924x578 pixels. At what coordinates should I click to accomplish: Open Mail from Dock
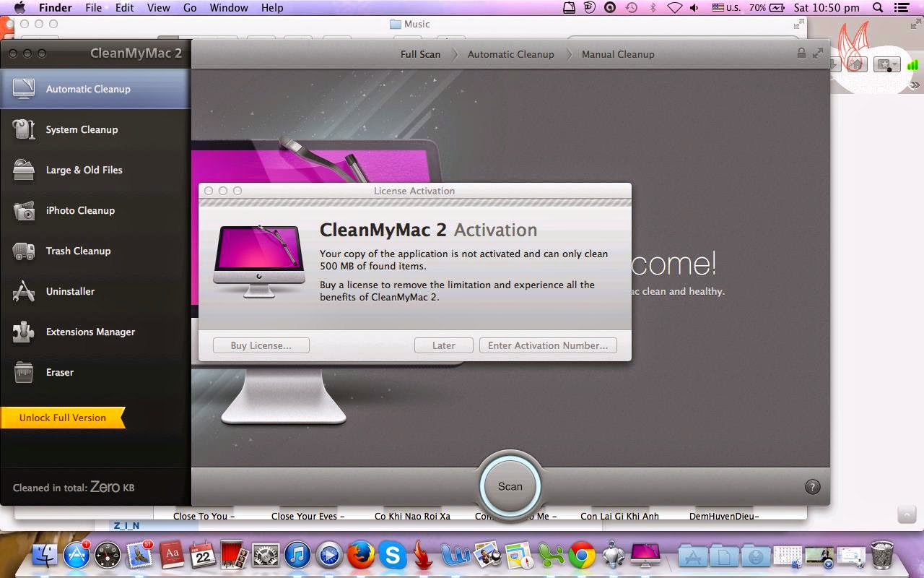[x=139, y=555]
